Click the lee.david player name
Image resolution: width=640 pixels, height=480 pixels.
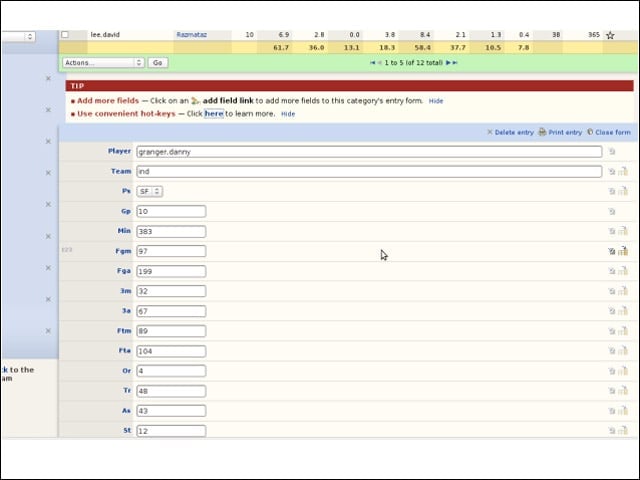tap(105, 35)
